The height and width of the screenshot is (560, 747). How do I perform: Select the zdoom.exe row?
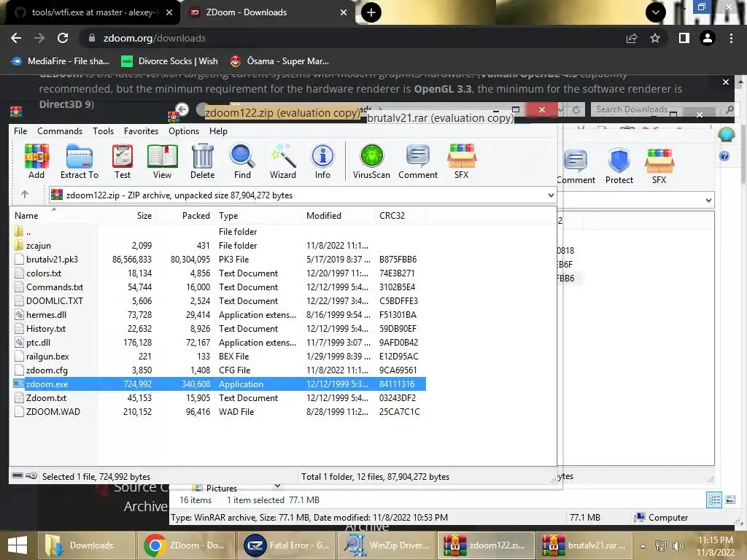(219, 384)
